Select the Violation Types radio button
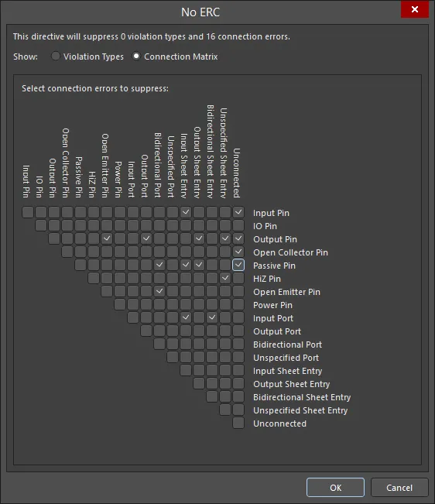435x504 pixels. [x=55, y=57]
